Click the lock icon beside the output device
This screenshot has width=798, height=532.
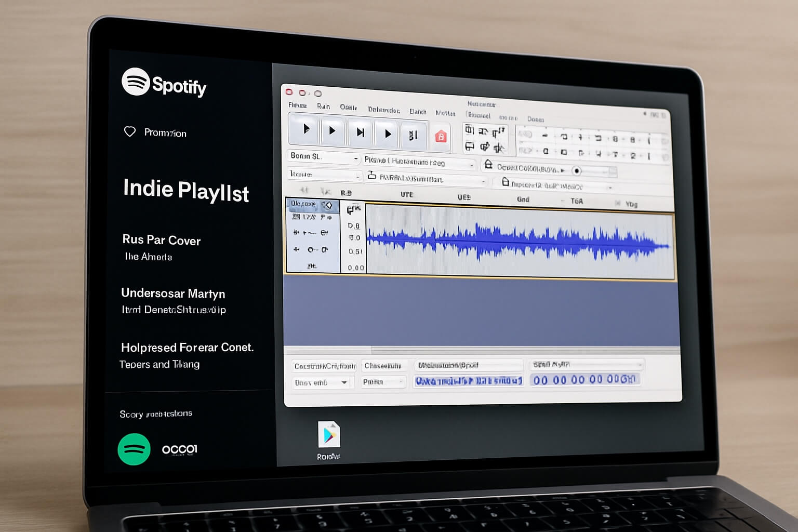click(488, 165)
